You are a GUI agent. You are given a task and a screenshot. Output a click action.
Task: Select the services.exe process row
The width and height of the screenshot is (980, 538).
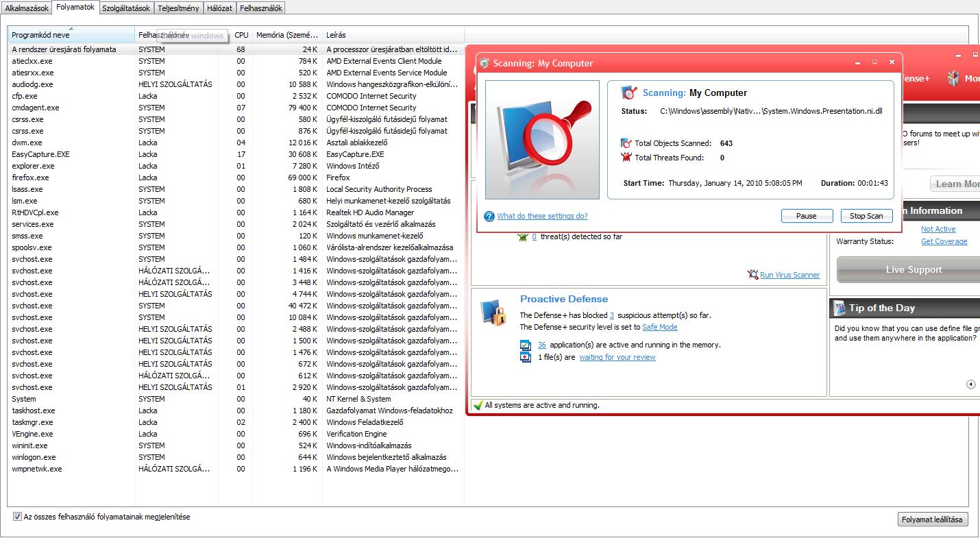point(236,224)
